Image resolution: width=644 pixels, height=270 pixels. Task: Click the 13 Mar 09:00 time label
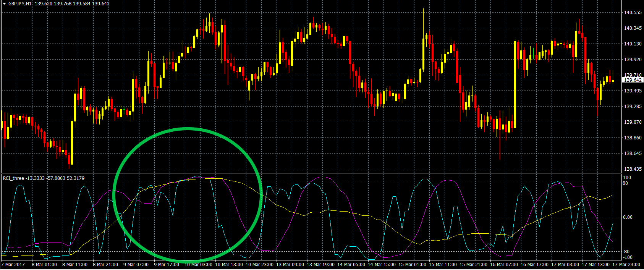[x=290, y=265]
